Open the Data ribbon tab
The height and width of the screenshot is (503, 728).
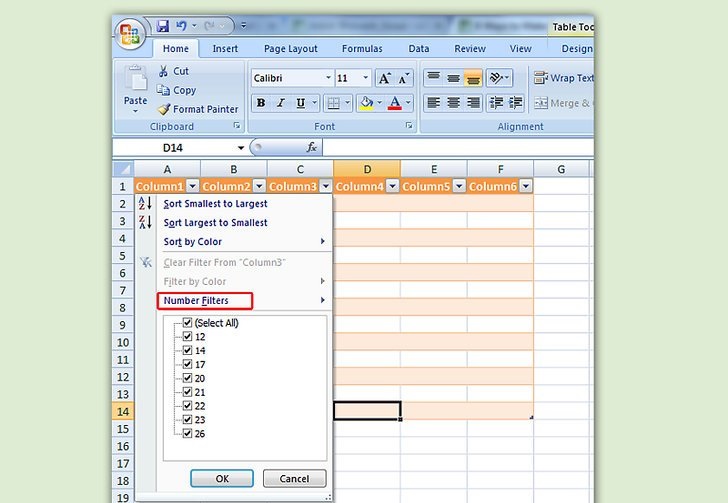pyautogui.click(x=419, y=49)
